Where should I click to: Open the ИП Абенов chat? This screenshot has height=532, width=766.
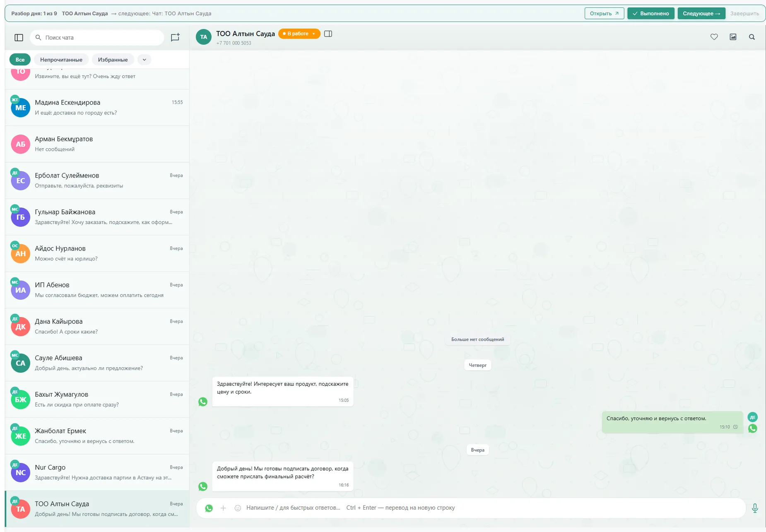[x=97, y=290]
